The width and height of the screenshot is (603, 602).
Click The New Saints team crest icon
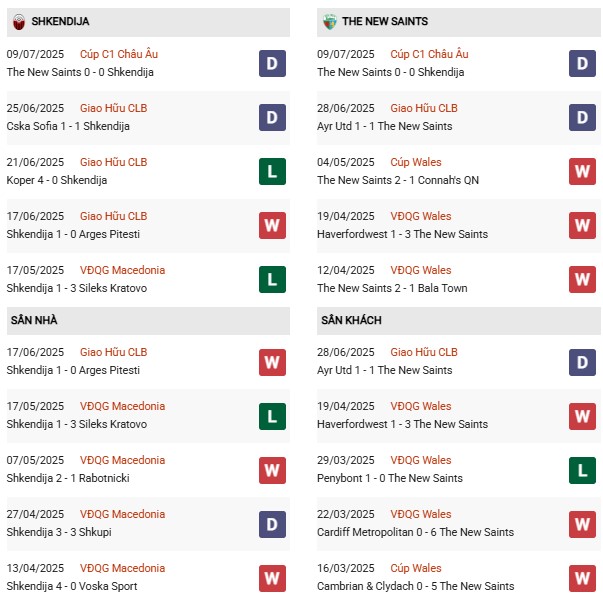coord(328,21)
